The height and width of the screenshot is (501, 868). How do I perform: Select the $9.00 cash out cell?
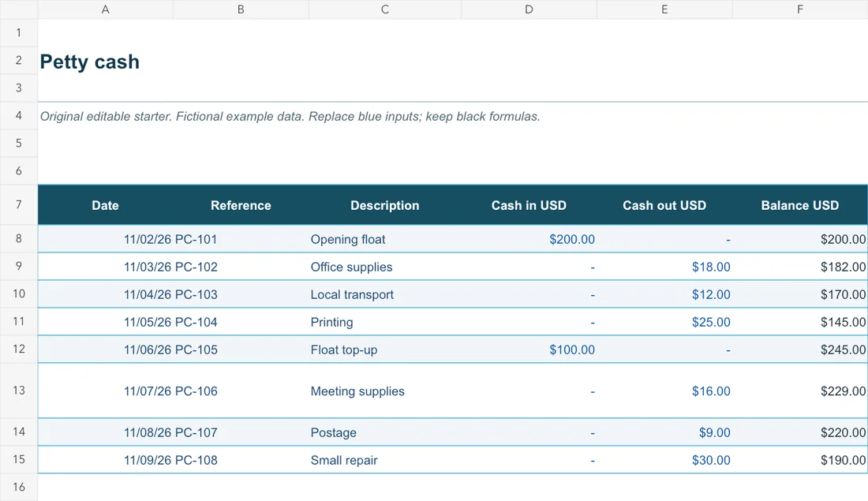click(x=664, y=432)
